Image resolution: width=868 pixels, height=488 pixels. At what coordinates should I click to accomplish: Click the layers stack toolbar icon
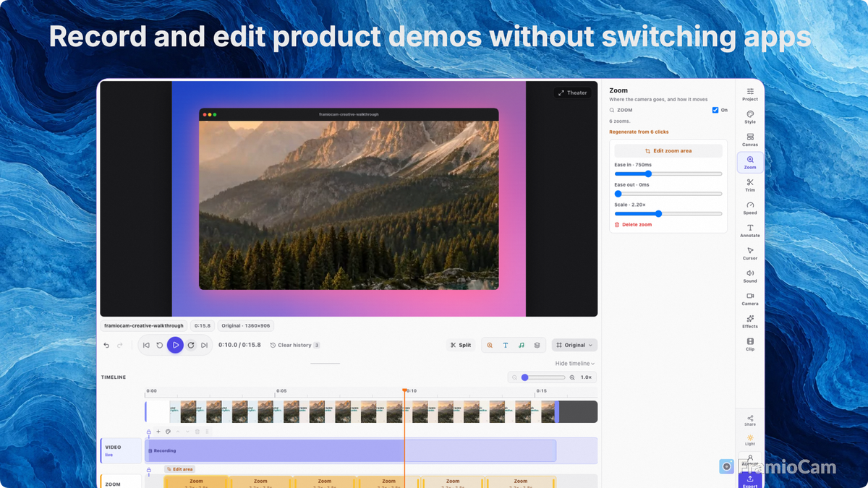[x=537, y=345]
